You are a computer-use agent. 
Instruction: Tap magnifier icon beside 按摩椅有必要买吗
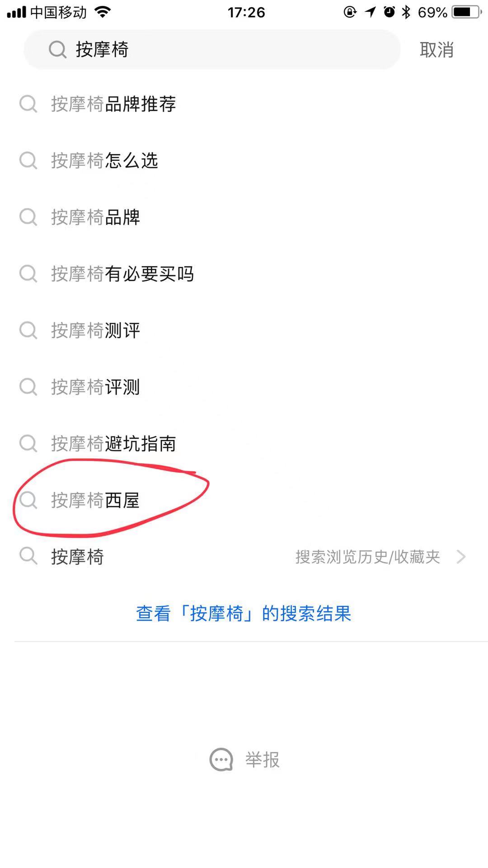point(28,274)
